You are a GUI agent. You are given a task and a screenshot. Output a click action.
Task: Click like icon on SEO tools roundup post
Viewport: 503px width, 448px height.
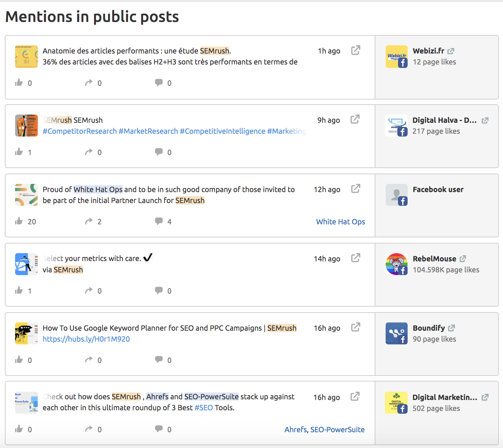[x=19, y=429]
